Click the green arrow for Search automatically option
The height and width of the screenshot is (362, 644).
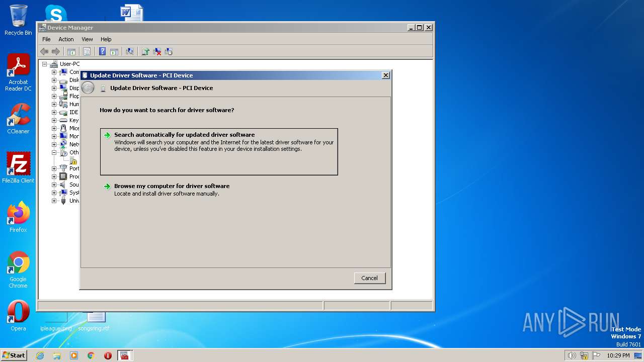tap(107, 135)
